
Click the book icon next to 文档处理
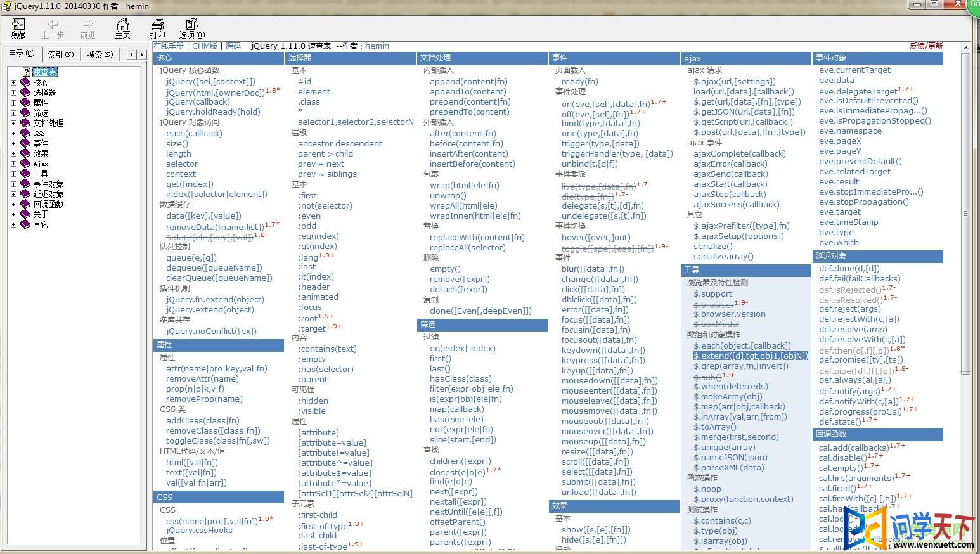tap(25, 123)
